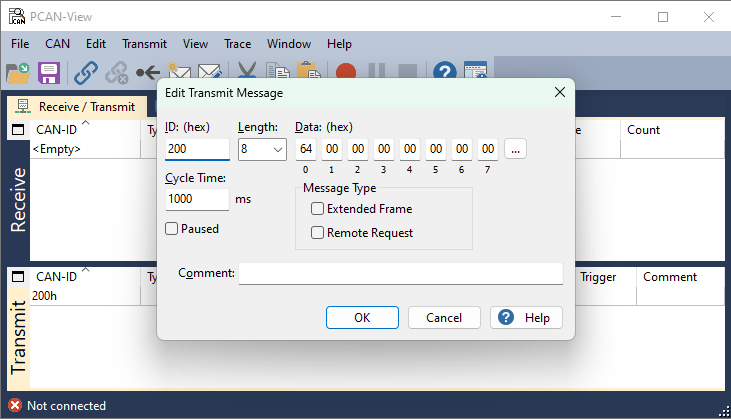The width and height of the screenshot is (731, 419).
Task: Open the Trace menu
Action: 237,44
